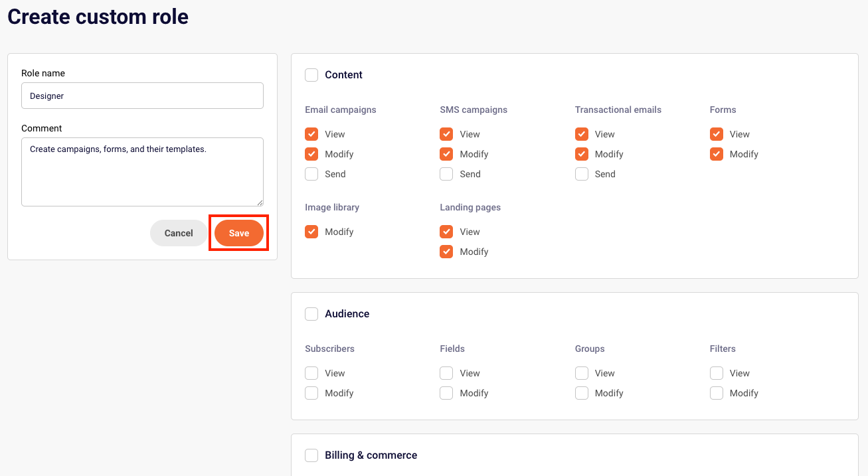The width and height of the screenshot is (868, 476).
Task: Check Modify under Fields
Action: pos(446,393)
